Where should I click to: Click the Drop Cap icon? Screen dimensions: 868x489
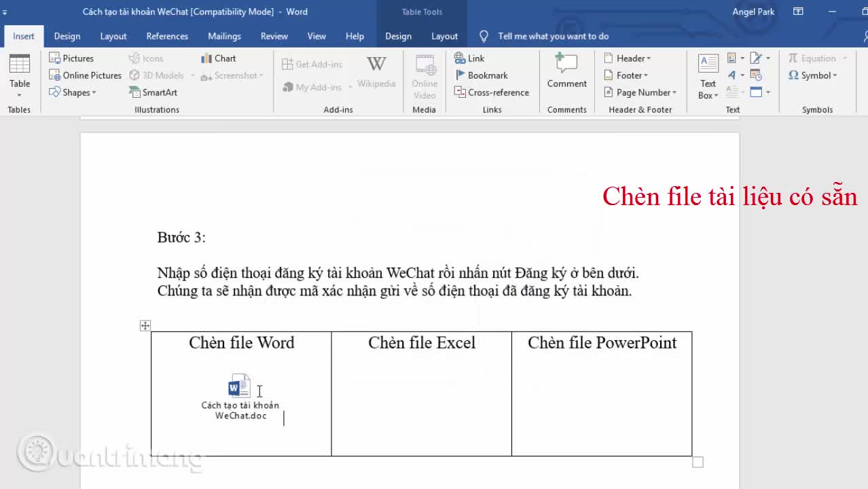(x=732, y=92)
